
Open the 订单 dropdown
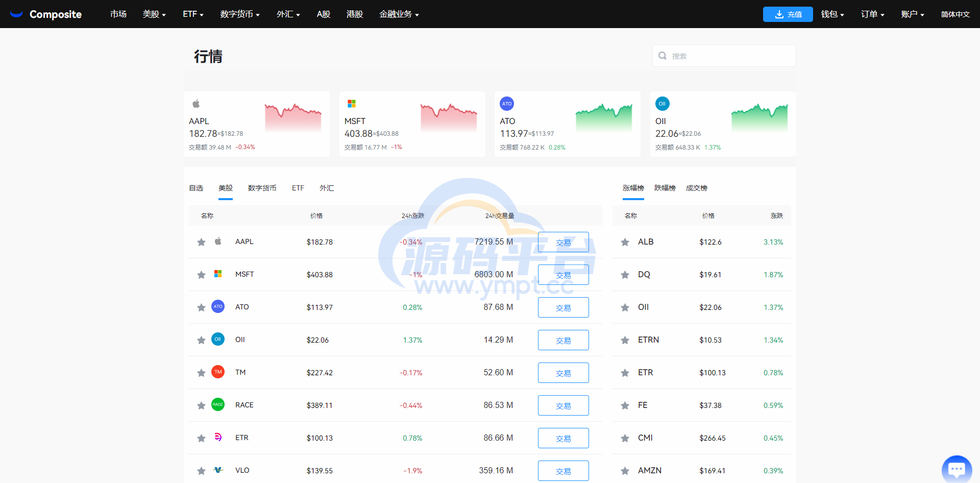[873, 14]
